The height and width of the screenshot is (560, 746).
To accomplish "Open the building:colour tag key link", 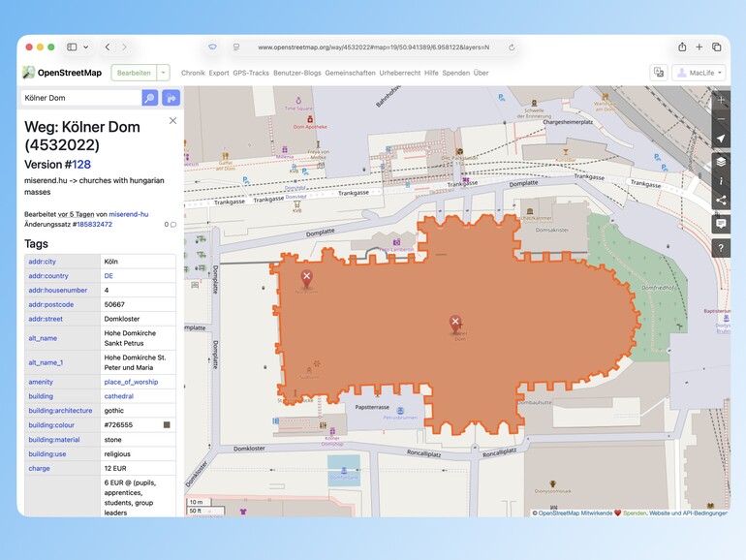I will (51, 425).
